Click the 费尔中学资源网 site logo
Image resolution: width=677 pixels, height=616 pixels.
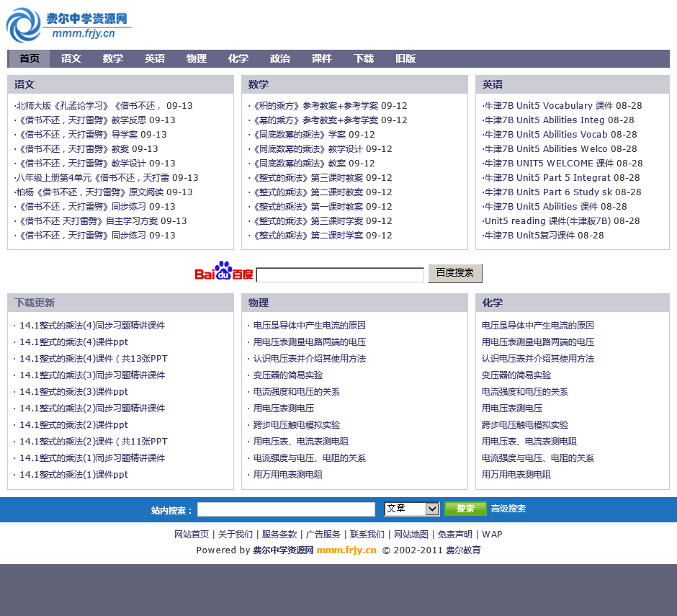68,25
